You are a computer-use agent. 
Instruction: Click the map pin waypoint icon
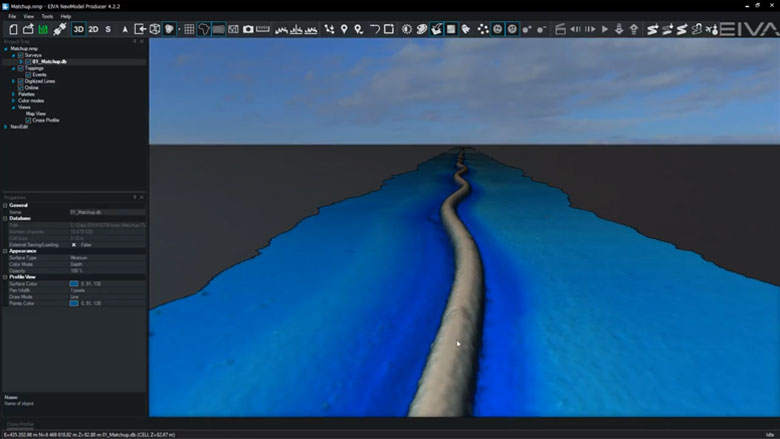tap(344, 29)
